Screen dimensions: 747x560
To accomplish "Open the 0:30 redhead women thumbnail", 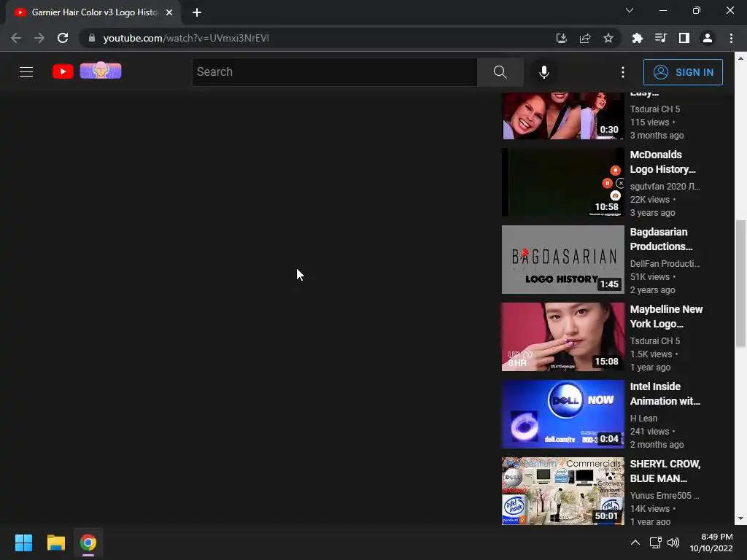I will 562,116.
